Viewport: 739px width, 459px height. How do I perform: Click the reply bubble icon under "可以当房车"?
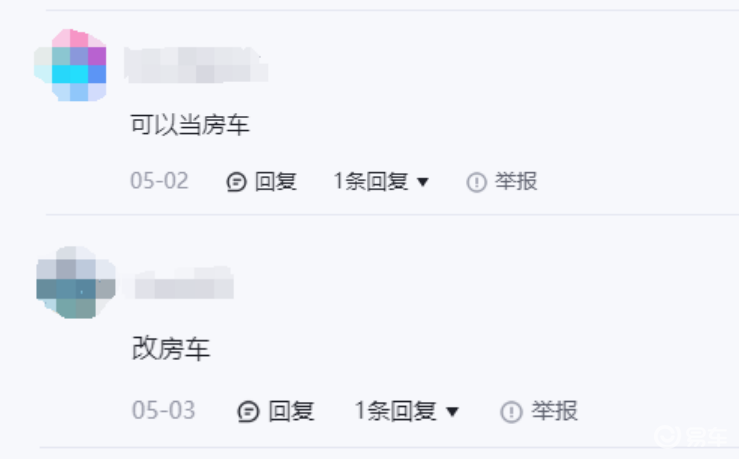[x=236, y=182]
